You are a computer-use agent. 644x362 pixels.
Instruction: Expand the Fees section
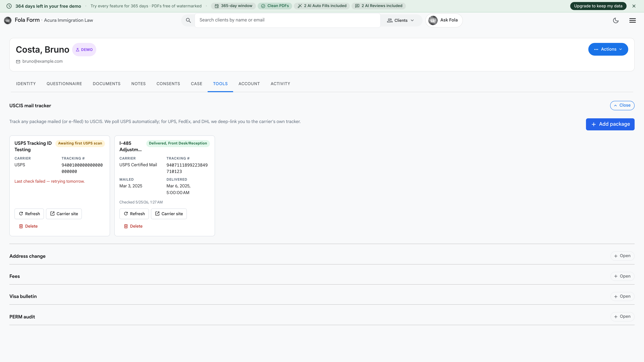(622, 276)
